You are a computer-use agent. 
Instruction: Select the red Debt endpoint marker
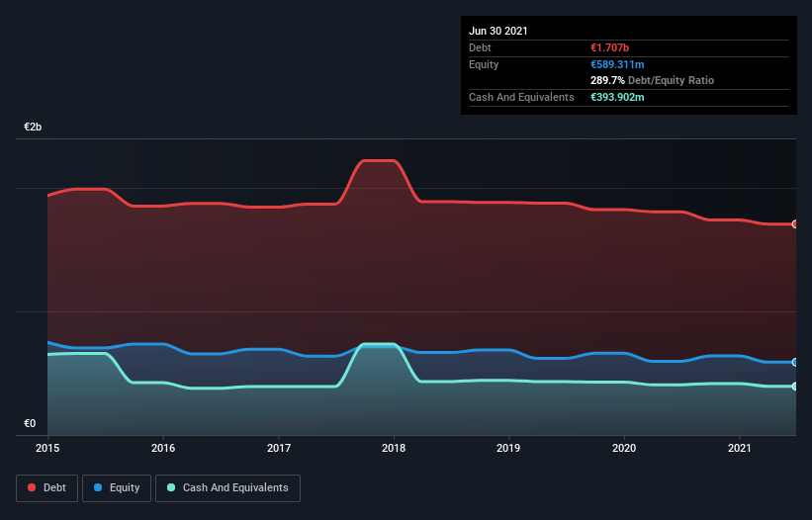(795, 224)
